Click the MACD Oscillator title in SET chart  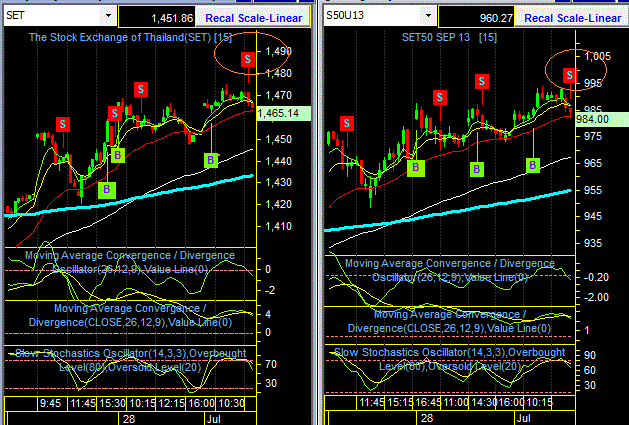(x=130, y=262)
